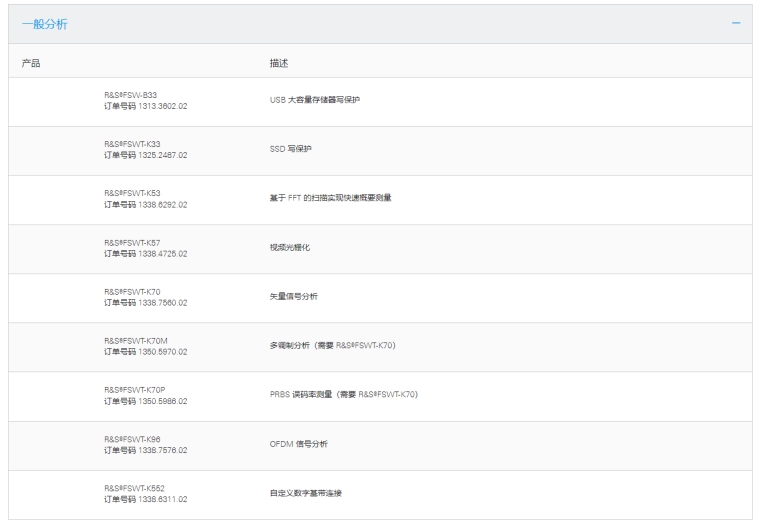The height and width of the screenshot is (526, 760).
Task: Select the 矢量信号分析 description
Action: tap(294, 296)
